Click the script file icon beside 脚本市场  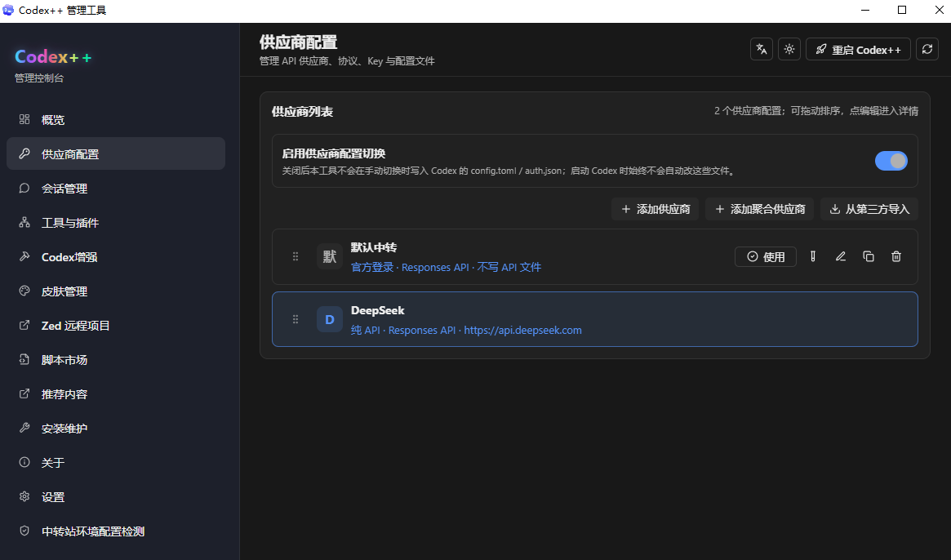(x=24, y=359)
